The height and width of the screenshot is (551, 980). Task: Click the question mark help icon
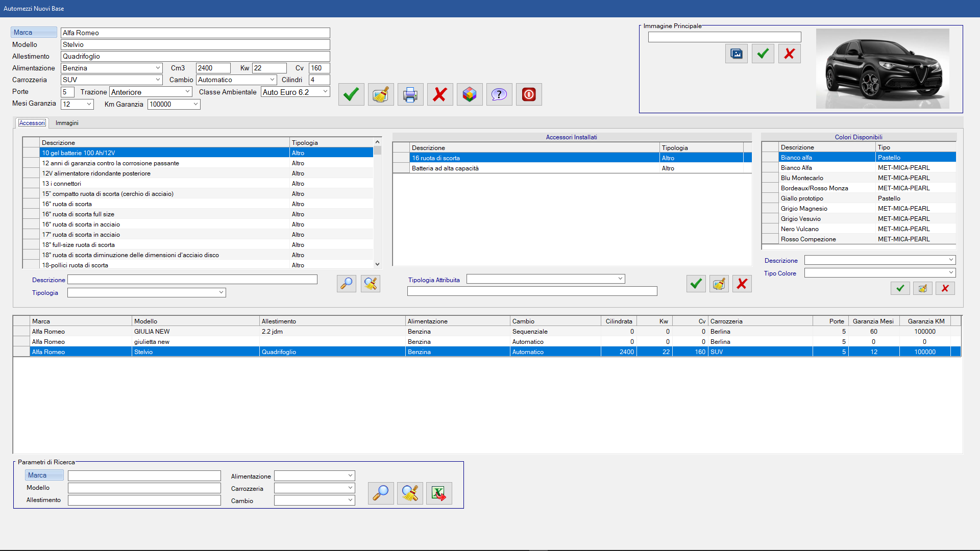pyautogui.click(x=499, y=94)
